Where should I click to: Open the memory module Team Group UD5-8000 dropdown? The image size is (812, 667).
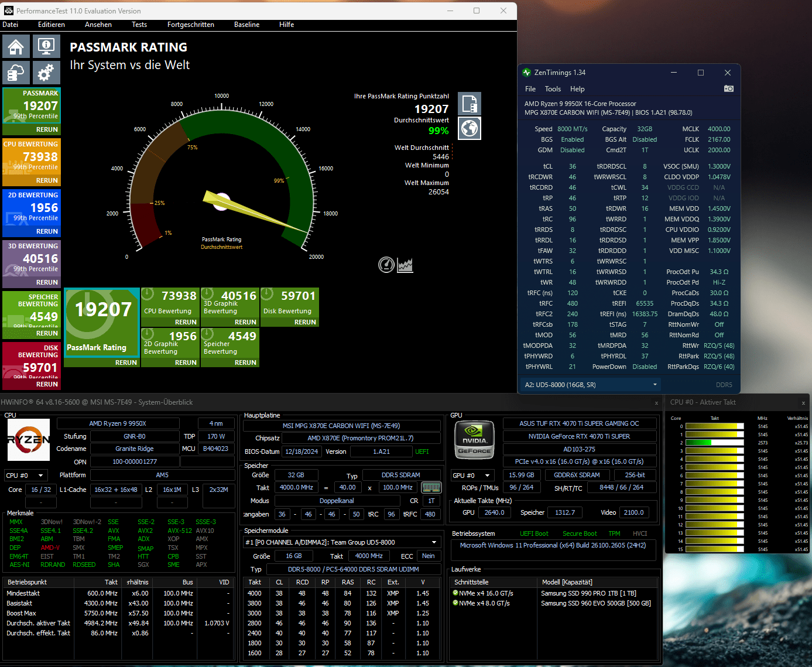pyautogui.click(x=342, y=542)
